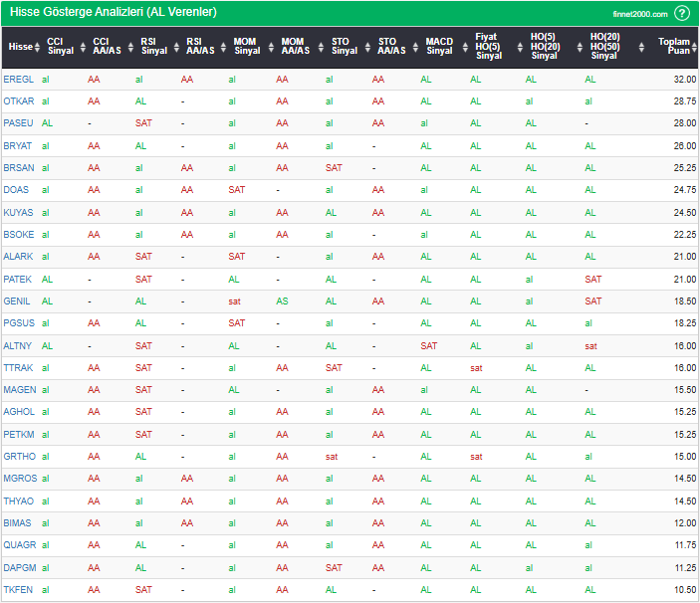Click sort arrows on Hisse column
This screenshot has width=700, height=603.
[x=38, y=47]
